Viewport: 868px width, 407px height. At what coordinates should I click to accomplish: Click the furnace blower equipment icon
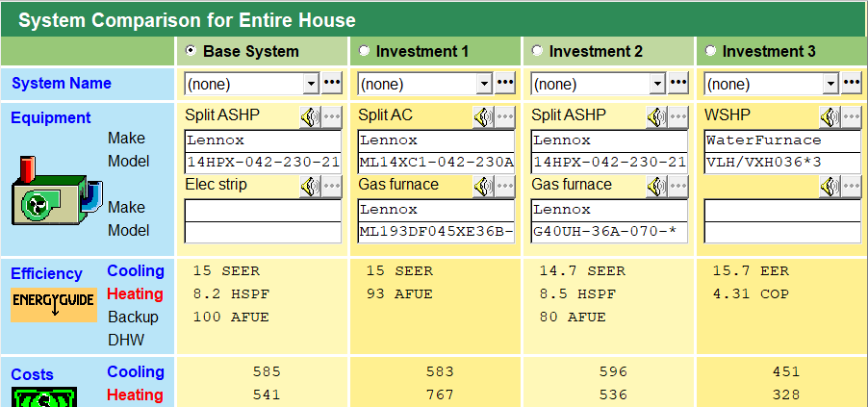tap(57, 191)
